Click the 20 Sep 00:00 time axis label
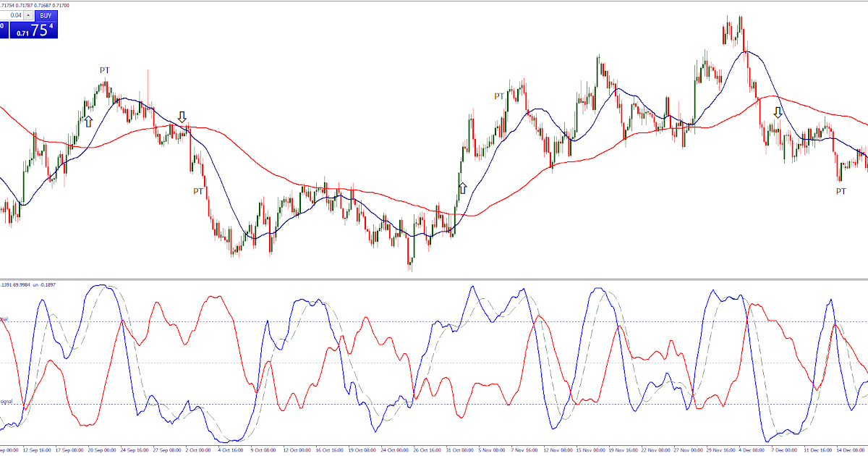Viewport: 868px width, 456px height. pyautogui.click(x=102, y=450)
